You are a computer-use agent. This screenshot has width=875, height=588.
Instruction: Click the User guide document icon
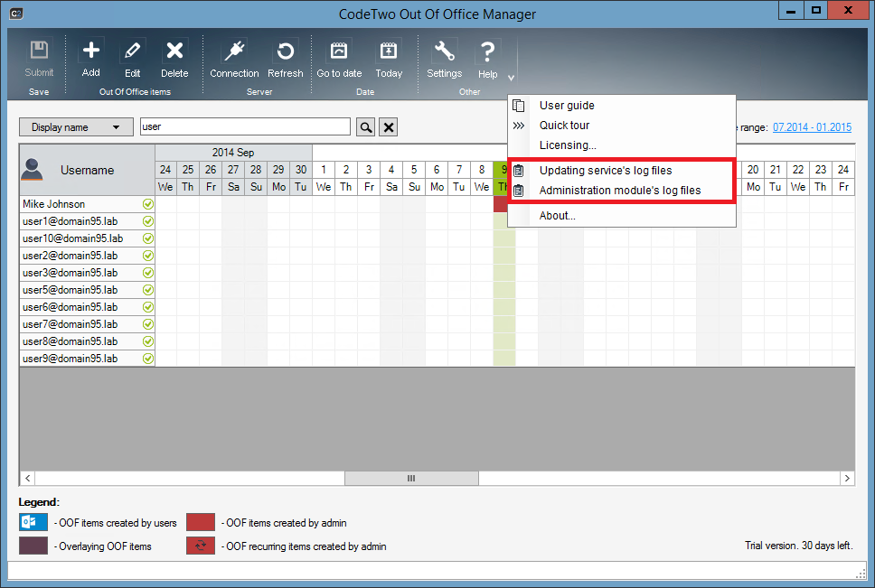(x=519, y=106)
